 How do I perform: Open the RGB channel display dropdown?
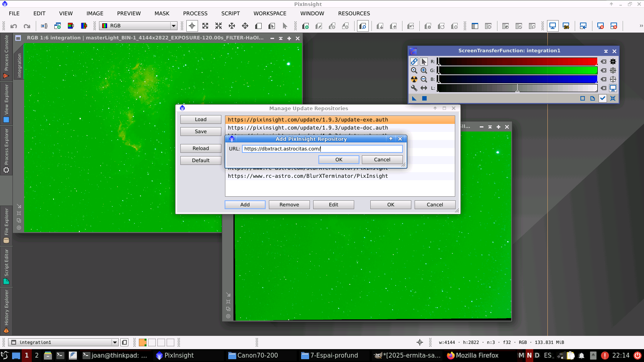pos(173,26)
